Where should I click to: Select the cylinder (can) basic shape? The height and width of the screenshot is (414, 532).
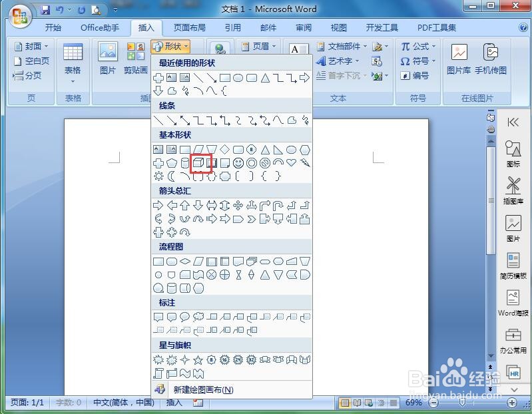(185, 163)
